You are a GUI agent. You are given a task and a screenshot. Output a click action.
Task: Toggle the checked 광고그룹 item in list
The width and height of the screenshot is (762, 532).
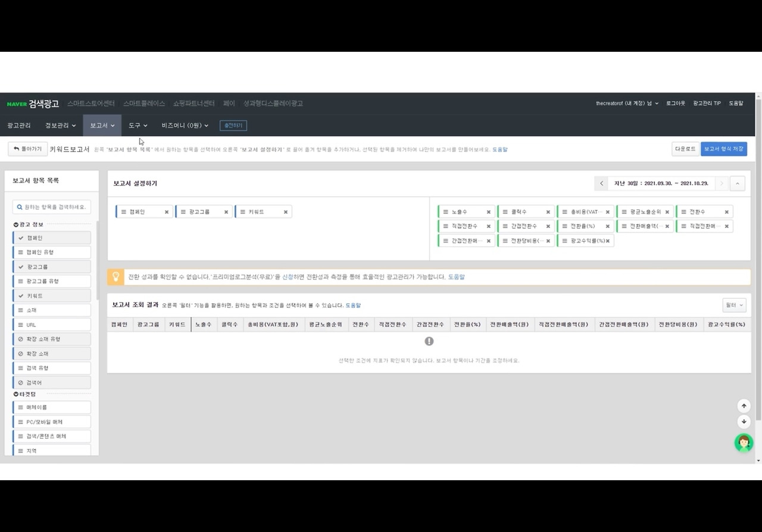pyautogui.click(x=52, y=267)
